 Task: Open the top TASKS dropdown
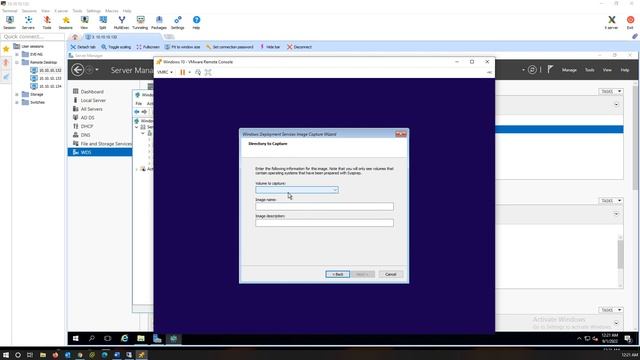tap(611, 91)
